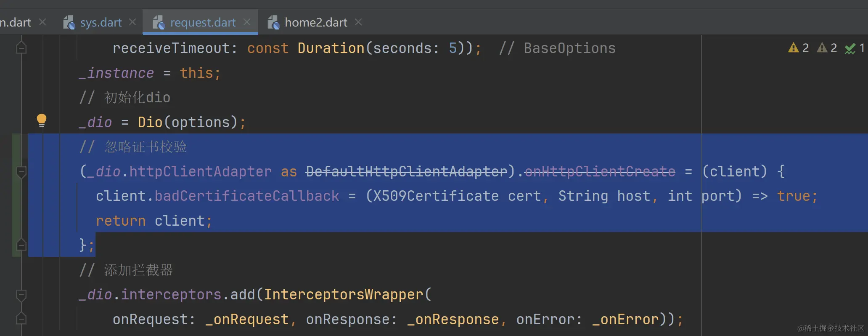Viewport: 868px width, 336px height.
Task: Click the badCertificateCallback property in code
Action: tap(247, 196)
